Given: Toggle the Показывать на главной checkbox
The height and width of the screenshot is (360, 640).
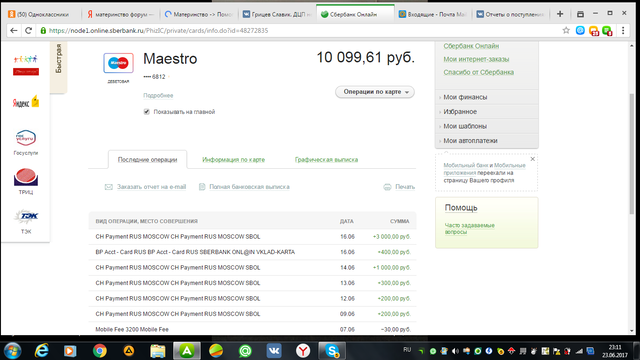Looking at the screenshot, I should [147, 112].
